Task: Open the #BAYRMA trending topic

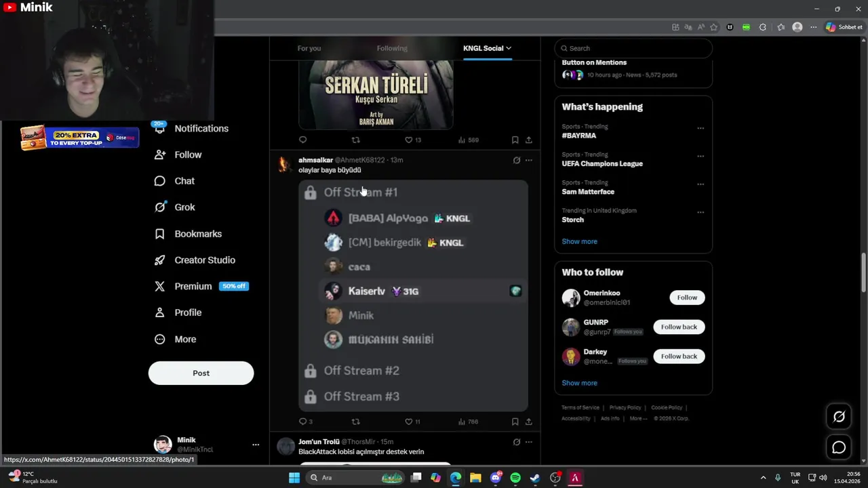Action: pyautogui.click(x=579, y=136)
